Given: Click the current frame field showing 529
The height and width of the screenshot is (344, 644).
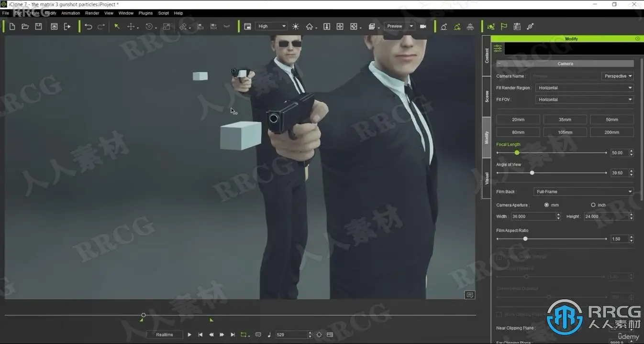Looking at the screenshot, I should (x=291, y=335).
